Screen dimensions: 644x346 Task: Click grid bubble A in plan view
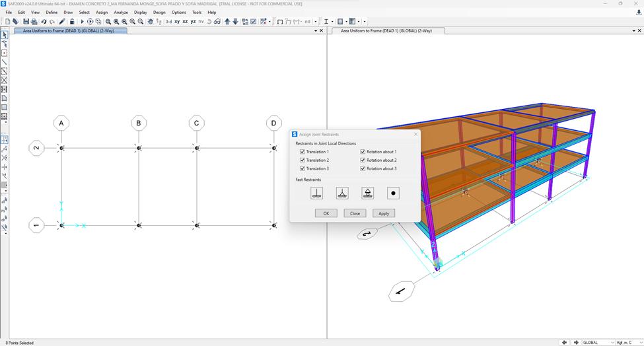coord(61,123)
